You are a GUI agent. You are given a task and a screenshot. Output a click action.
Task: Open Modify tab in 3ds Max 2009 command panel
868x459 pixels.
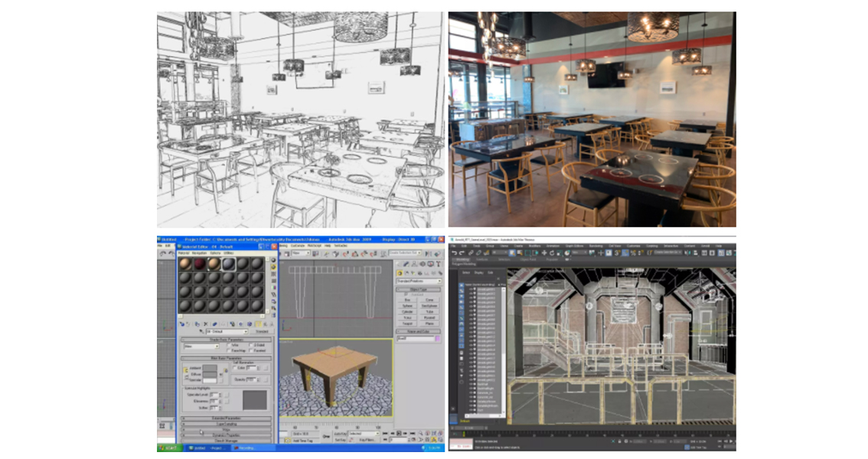pyautogui.click(x=407, y=264)
